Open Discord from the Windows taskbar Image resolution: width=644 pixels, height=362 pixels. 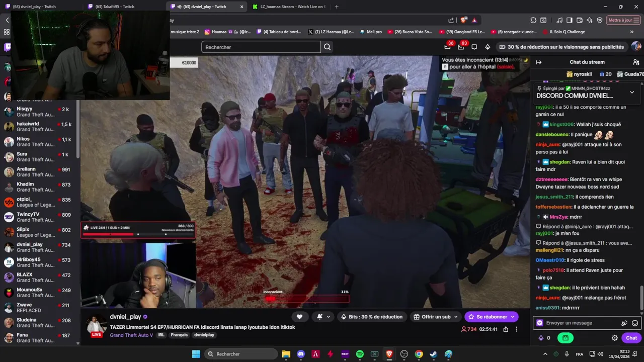(x=301, y=354)
